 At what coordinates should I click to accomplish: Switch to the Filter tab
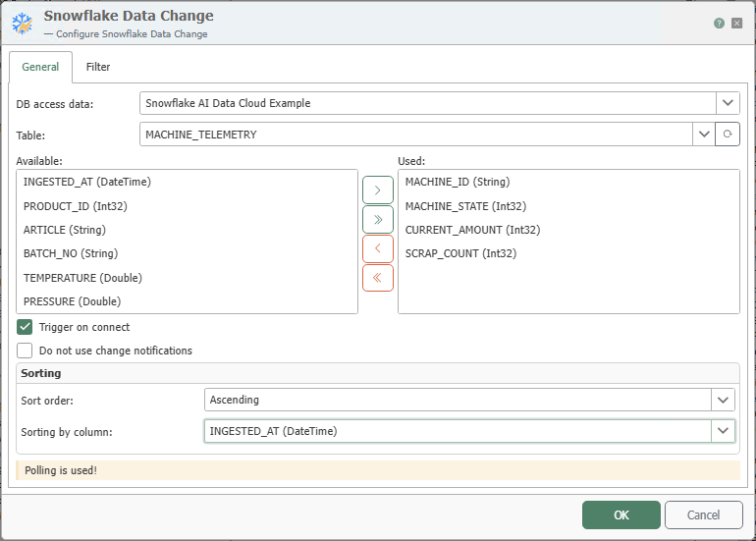pos(98,67)
